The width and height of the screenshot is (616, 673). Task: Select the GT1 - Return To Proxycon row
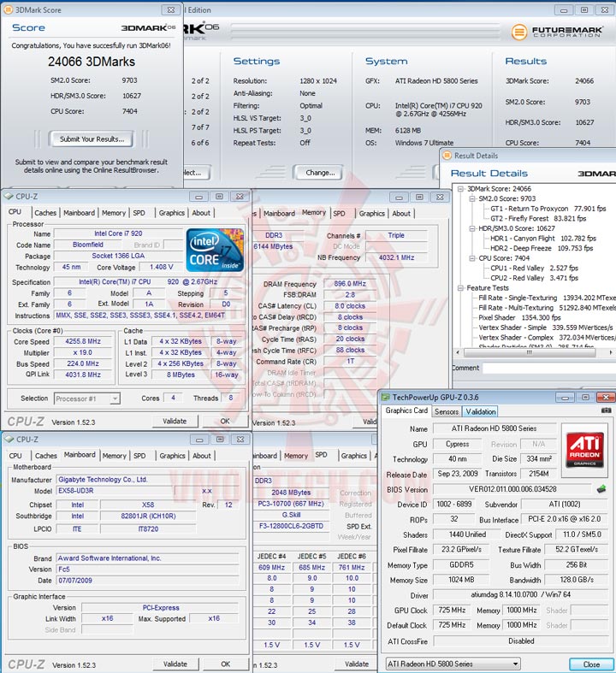548,209
